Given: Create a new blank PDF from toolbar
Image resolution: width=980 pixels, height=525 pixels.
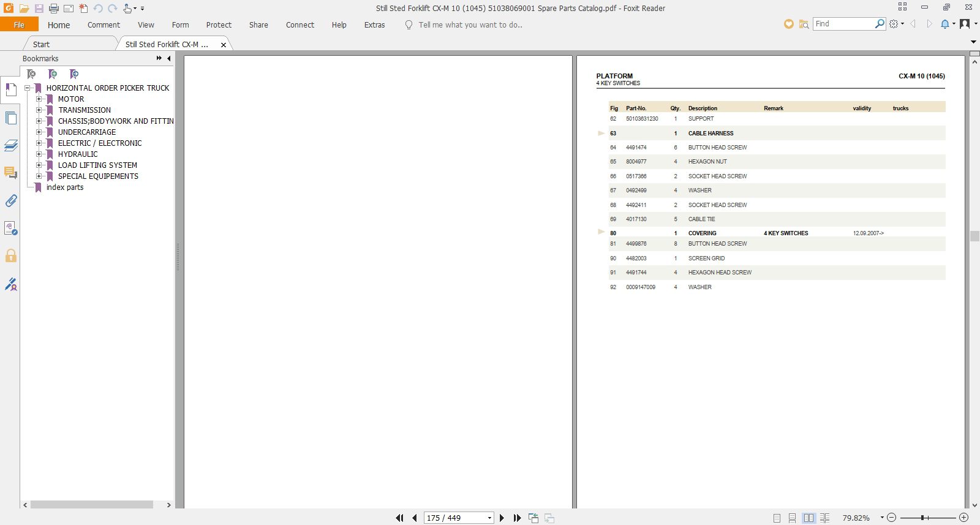Looking at the screenshot, I should click(x=83, y=9).
